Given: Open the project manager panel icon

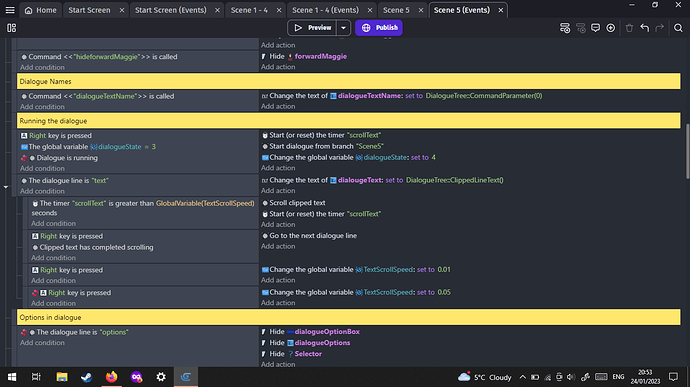Looking at the screenshot, I should [11, 28].
